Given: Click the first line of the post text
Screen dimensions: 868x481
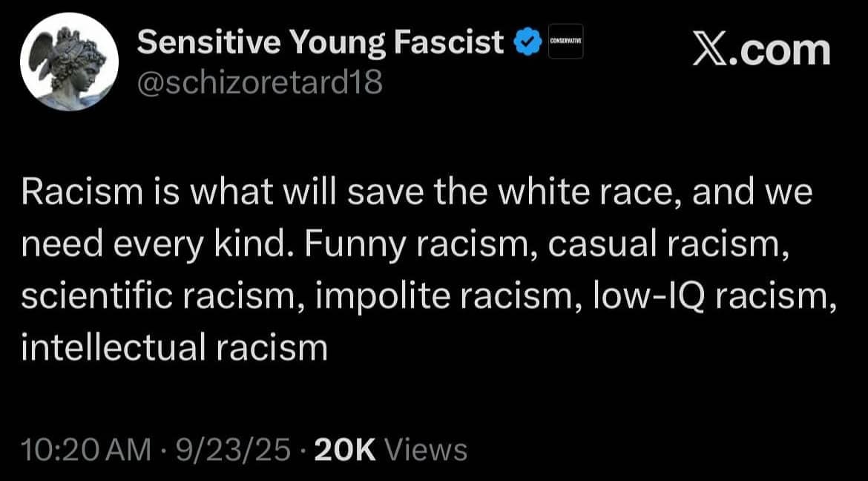Looking at the screenshot, I should [417, 194].
